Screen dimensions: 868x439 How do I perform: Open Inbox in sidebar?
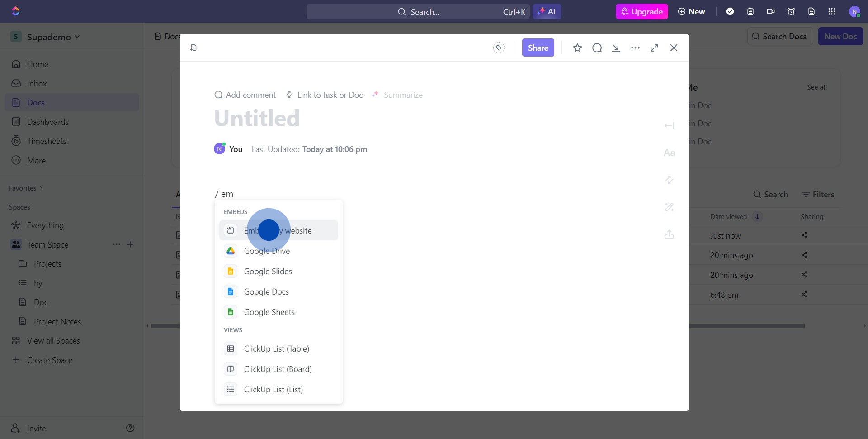point(72,83)
